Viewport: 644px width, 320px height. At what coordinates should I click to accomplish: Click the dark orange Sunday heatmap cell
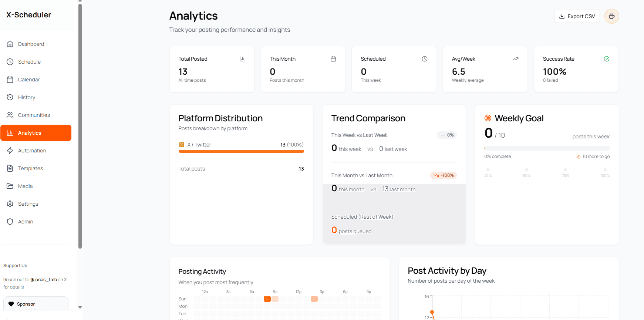(x=267, y=299)
